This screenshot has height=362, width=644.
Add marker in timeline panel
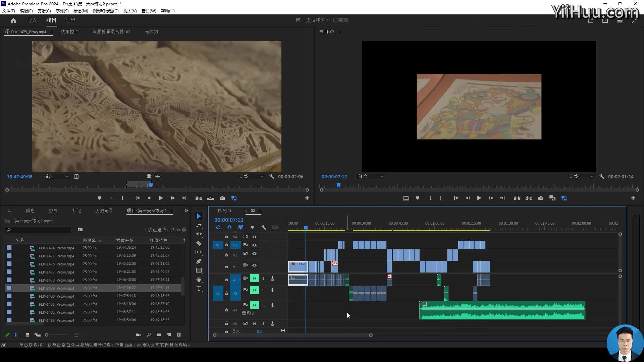point(252,227)
